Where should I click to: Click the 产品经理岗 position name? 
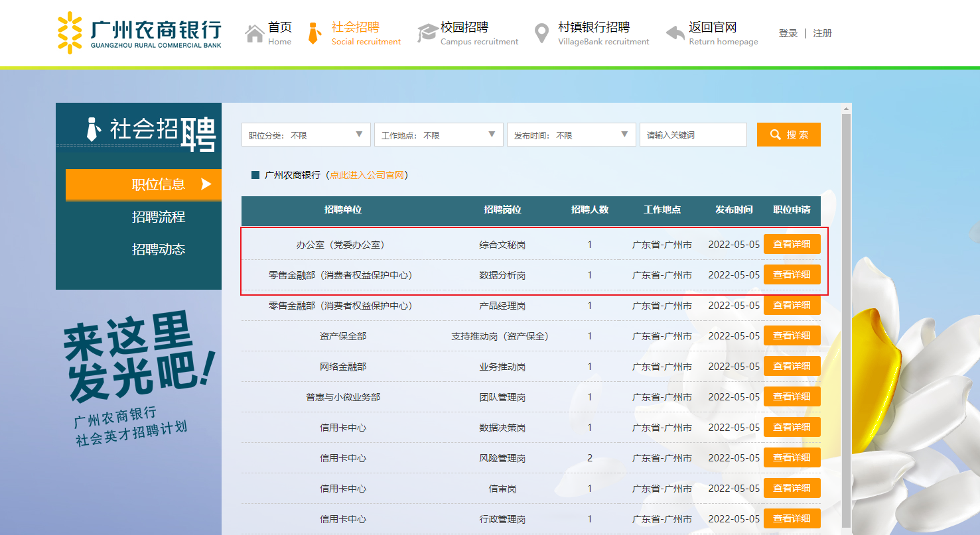pyautogui.click(x=502, y=306)
